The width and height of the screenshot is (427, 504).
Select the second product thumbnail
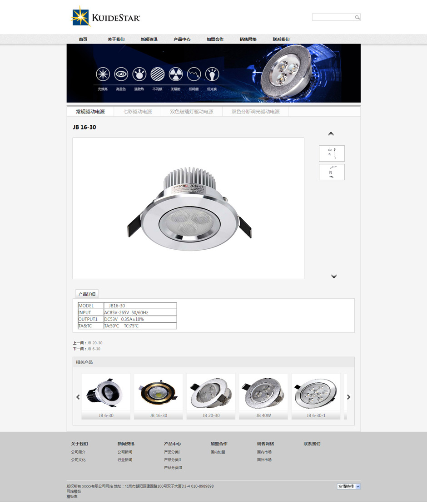[332, 172]
